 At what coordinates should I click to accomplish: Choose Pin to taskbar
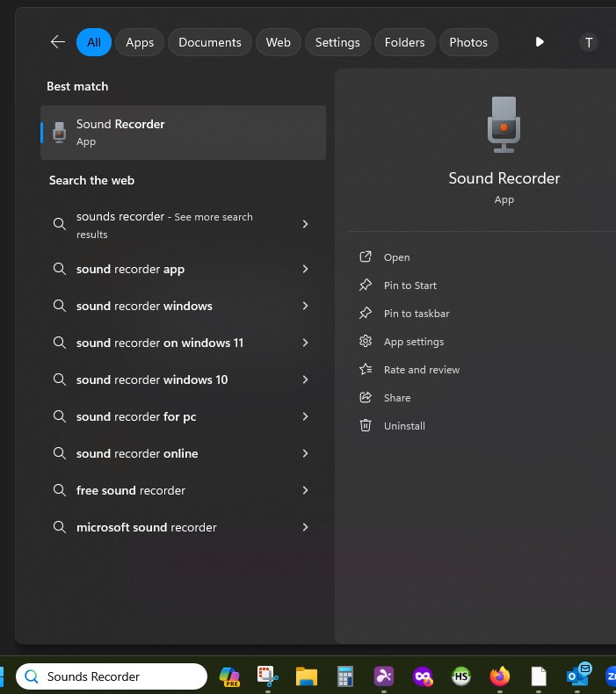pyautogui.click(x=417, y=314)
